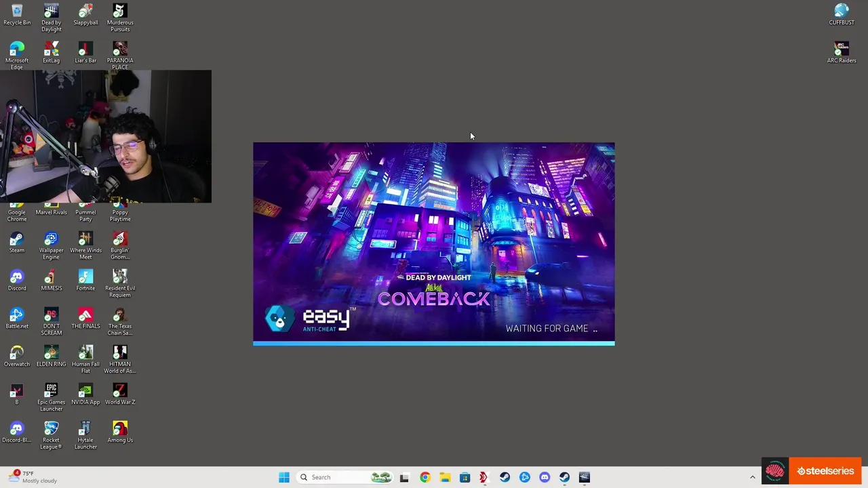Screen dimensions: 868x488
Task: Open the Overwatch desktop shortcut
Action: [x=17, y=357]
